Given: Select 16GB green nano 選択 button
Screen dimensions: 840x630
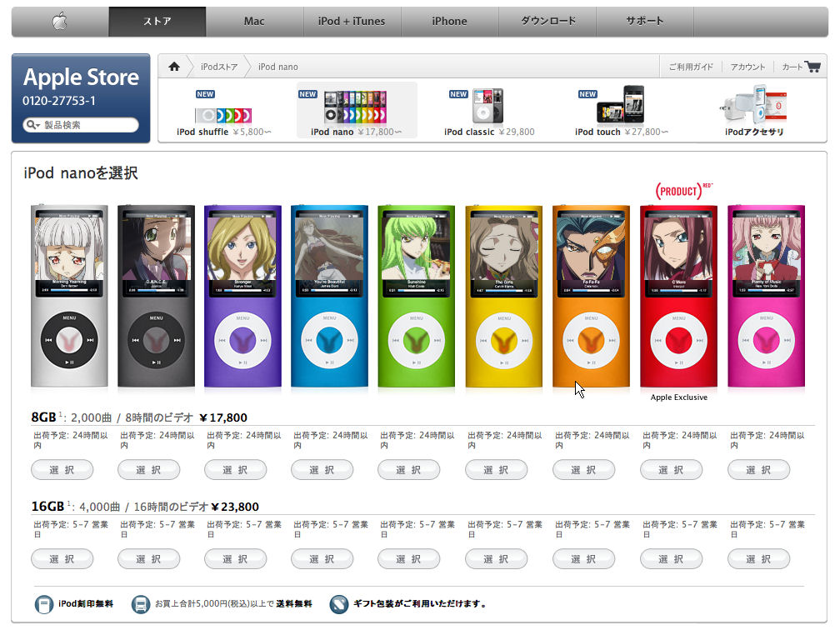Looking at the screenshot, I should coord(408,558).
